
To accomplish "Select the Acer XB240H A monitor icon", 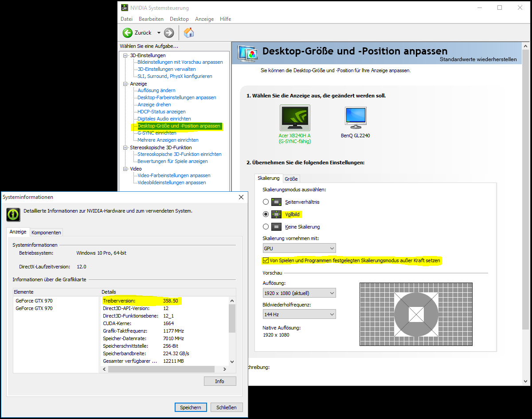I will point(295,118).
